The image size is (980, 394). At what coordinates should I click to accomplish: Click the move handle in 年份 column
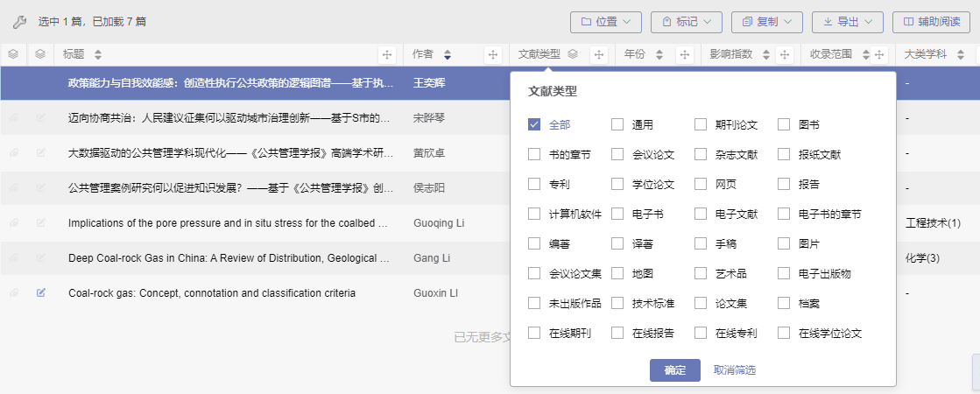coord(685,55)
